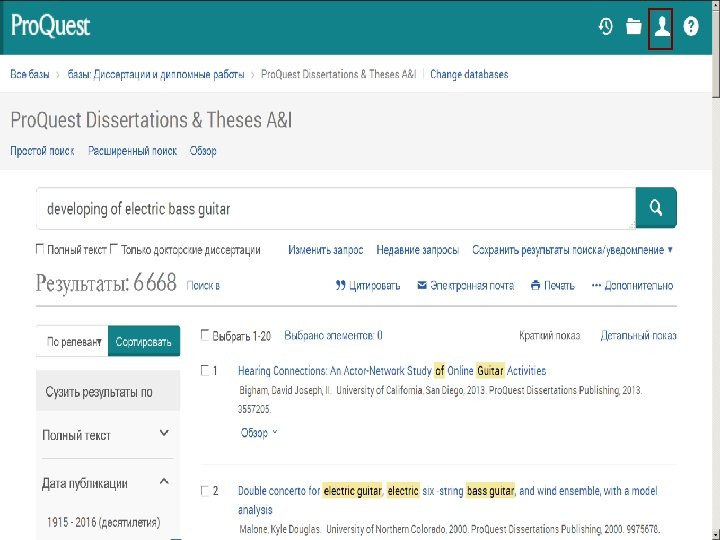Viewport: 720px width, 540px height.
Task: Click the Выбрано элементов: 0 link
Action: [333, 336]
